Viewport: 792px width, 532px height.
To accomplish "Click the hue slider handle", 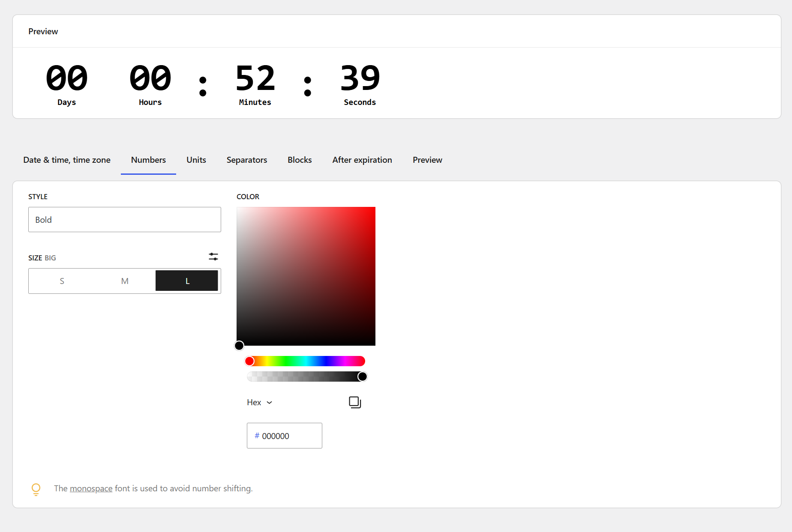I will click(x=249, y=361).
